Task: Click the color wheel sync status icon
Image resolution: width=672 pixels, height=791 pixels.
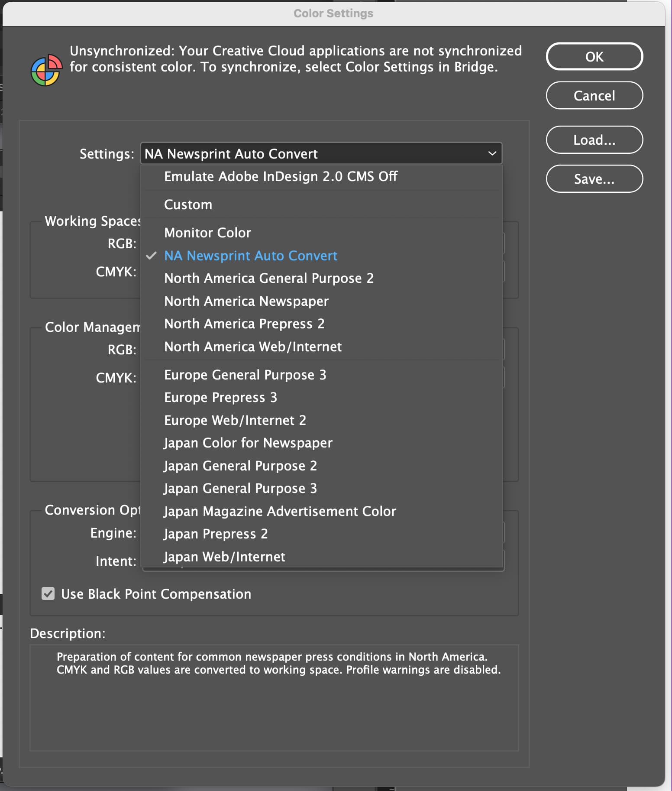Action: tap(46, 70)
